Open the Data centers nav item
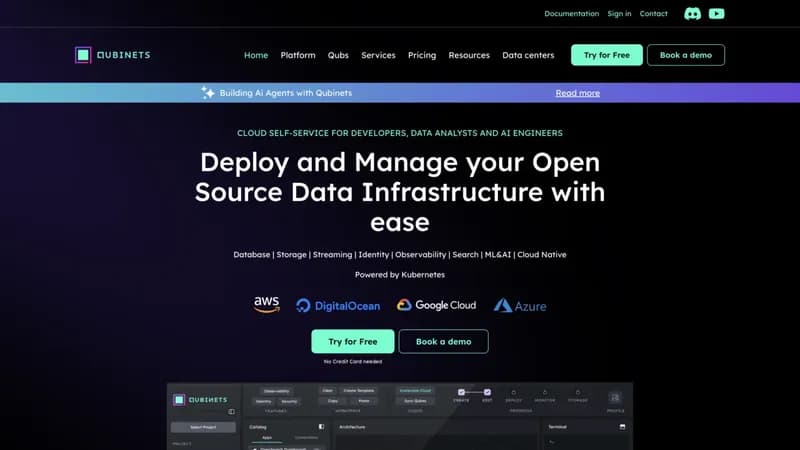The width and height of the screenshot is (800, 450). point(528,55)
